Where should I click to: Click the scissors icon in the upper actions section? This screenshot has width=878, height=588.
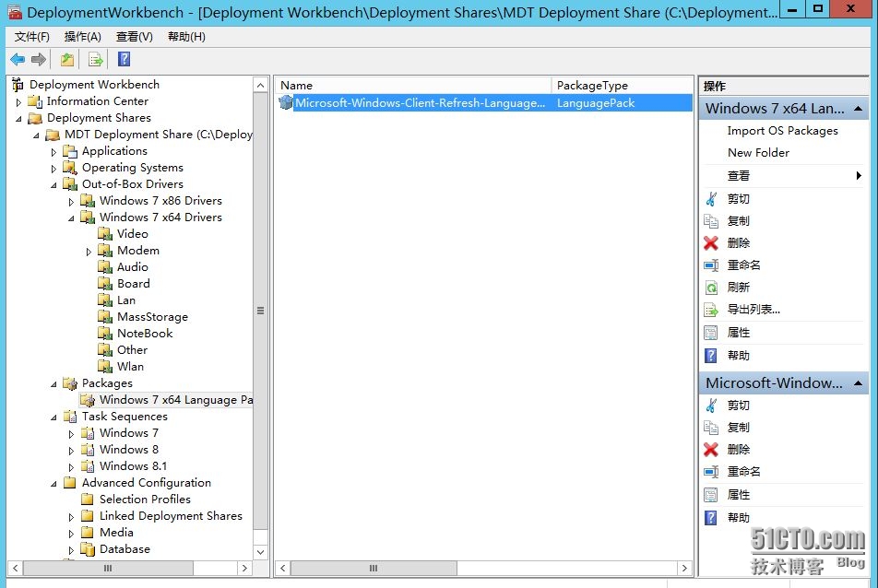pos(711,198)
